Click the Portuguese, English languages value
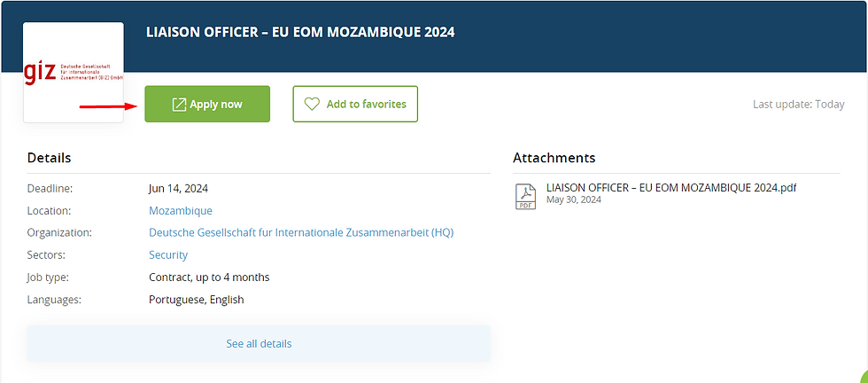Image resolution: width=868 pixels, height=383 pixels. tap(196, 300)
